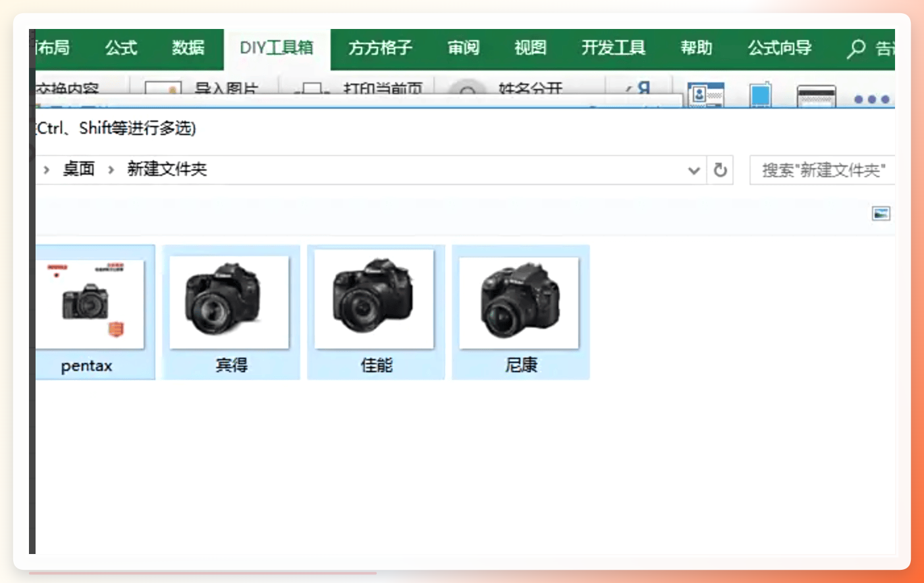Image resolution: width=924 pixels, height=583 pixels.
Task: Select the 宾得 camera thumbnail
Action: tap(229, 303)
